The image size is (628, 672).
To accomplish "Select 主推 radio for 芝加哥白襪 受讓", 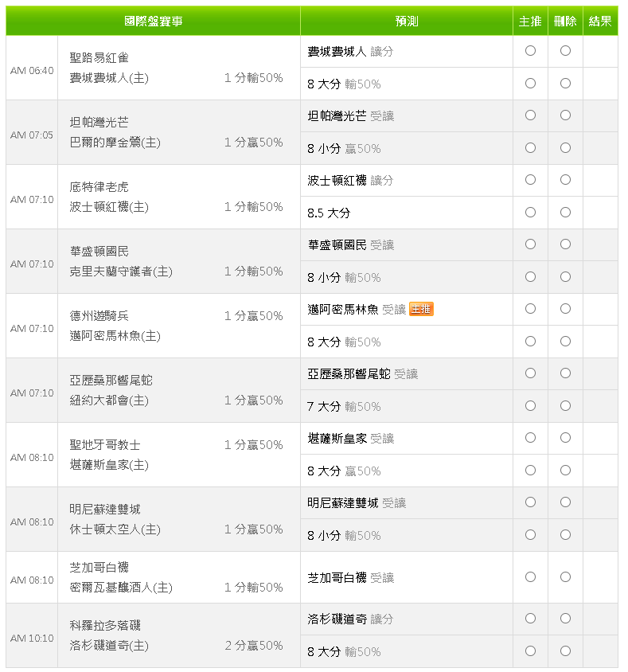I will pyautogui.click(x=530, y=577).
